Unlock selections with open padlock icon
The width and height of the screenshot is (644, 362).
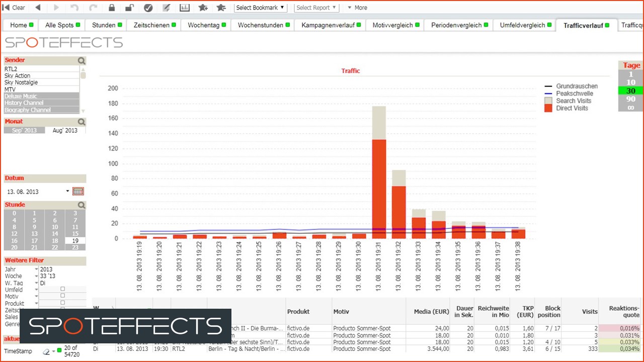tap(129, 8)
